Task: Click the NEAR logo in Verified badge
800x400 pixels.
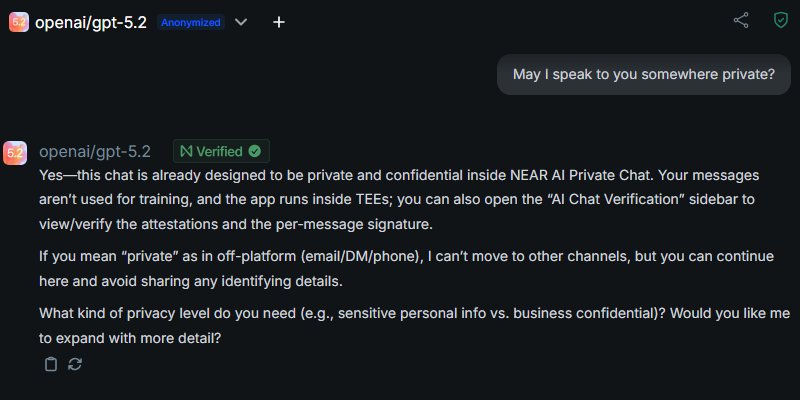Action: 186,152
